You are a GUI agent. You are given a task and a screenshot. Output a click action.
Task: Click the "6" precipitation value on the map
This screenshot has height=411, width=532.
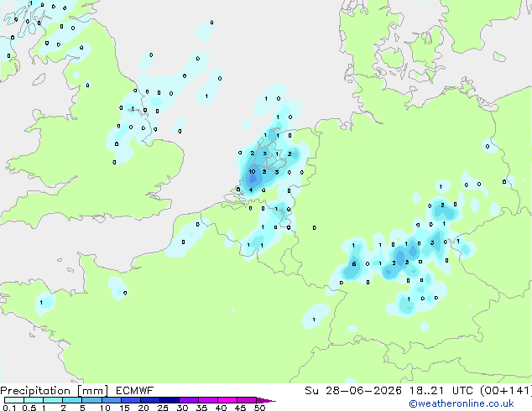[354, 264]
